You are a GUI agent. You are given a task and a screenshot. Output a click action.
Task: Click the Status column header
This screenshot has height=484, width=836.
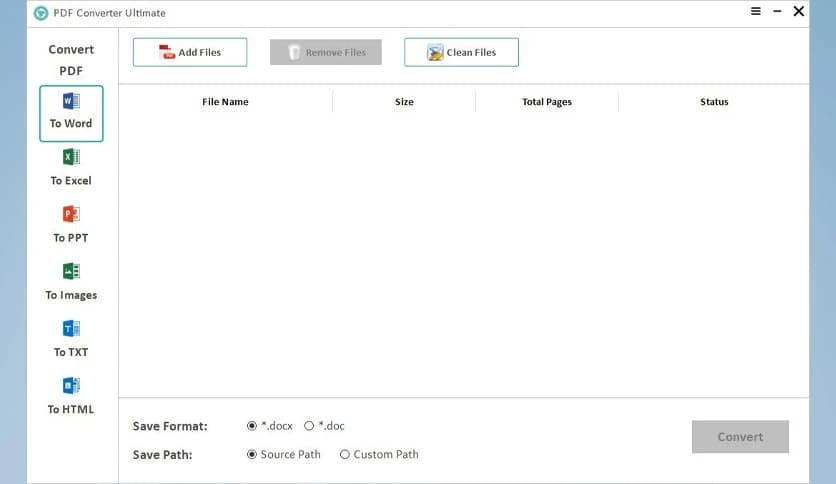point(714,102)
